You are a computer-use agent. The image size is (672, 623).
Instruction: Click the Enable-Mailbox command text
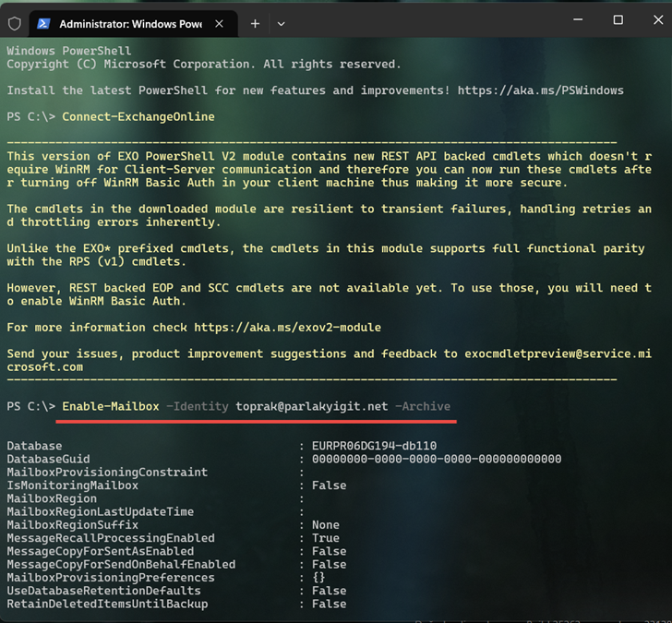(x=111, y=406)
